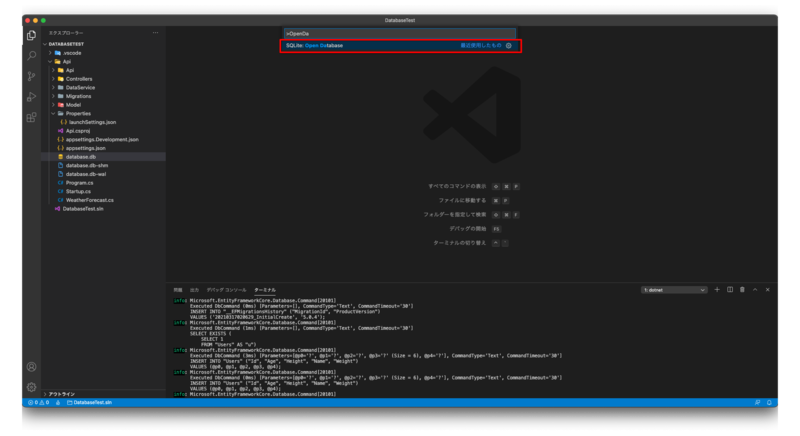This screenshot has width=800, height=436.
Task: Click the flame icon in the status bar
Action: [x=58, y=402]
